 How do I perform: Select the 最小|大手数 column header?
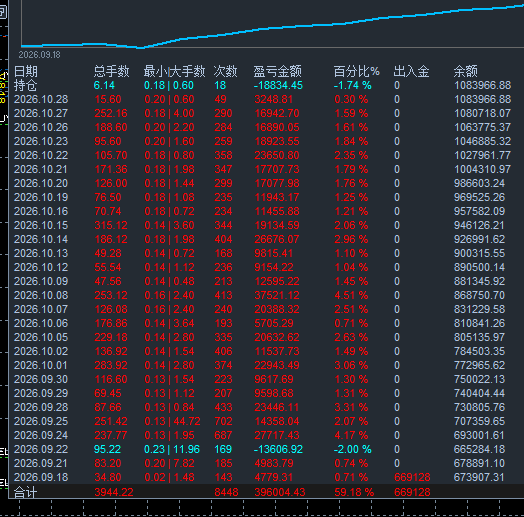[x=174, y=71]
